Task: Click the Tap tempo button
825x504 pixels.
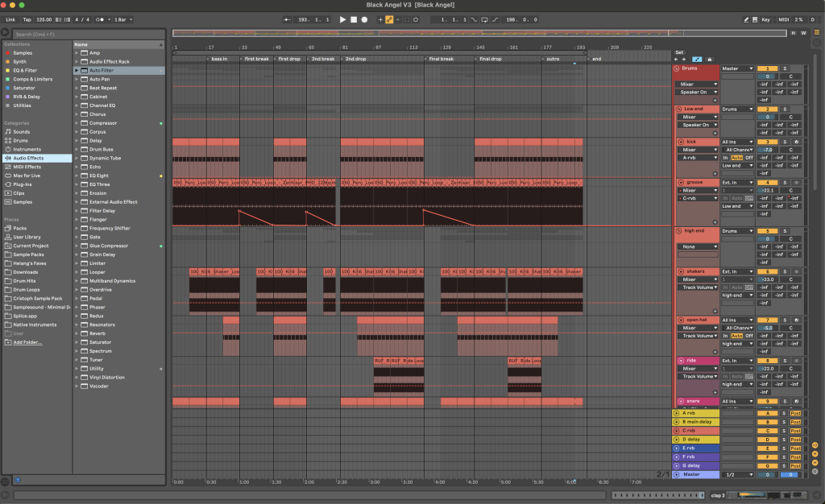Action: point(27,19)
